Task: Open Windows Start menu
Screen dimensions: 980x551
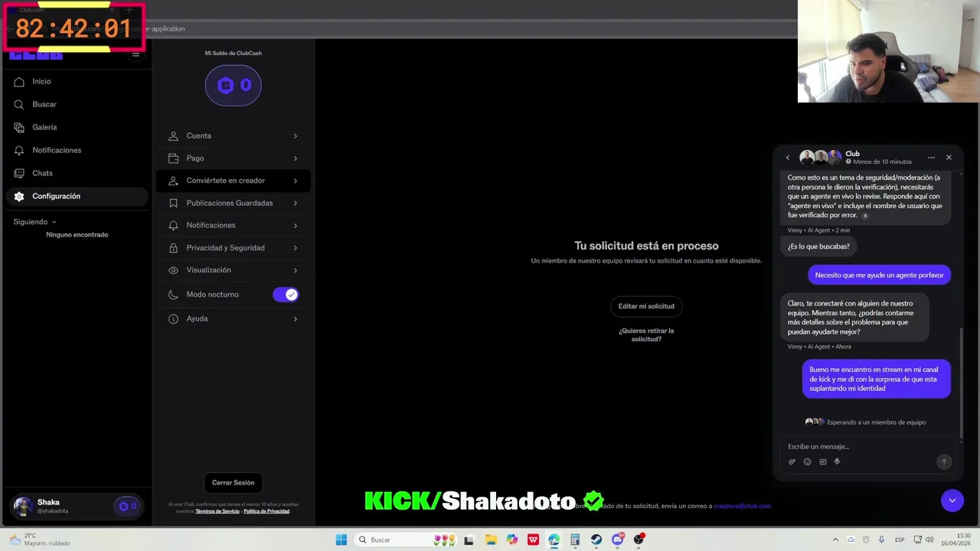Action: (x=341, y=540)
